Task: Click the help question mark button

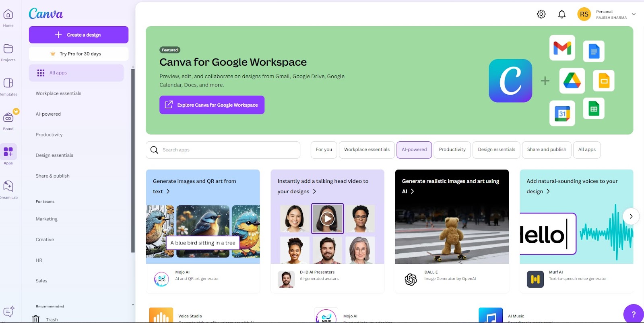Action: 634,314
